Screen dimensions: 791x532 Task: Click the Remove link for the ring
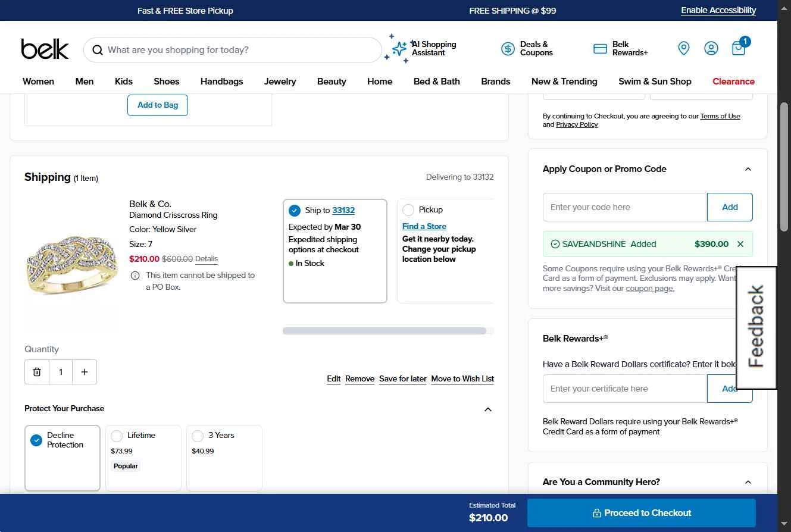click(x=360, y=379)
